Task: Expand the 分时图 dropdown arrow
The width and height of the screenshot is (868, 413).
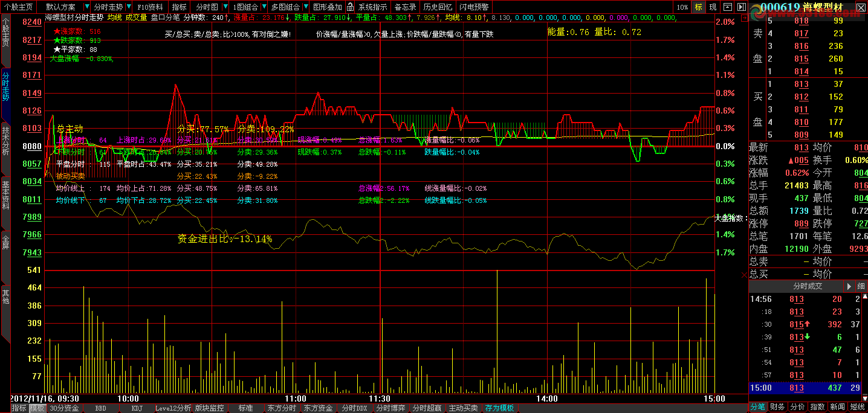Action: (x=224, y=7)
